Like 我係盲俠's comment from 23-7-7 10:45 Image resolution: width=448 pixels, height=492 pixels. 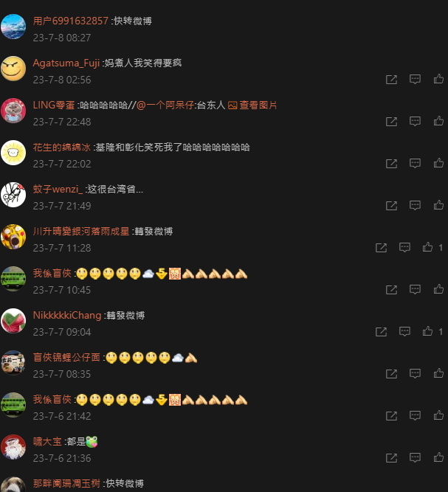(x=438, y=289)
